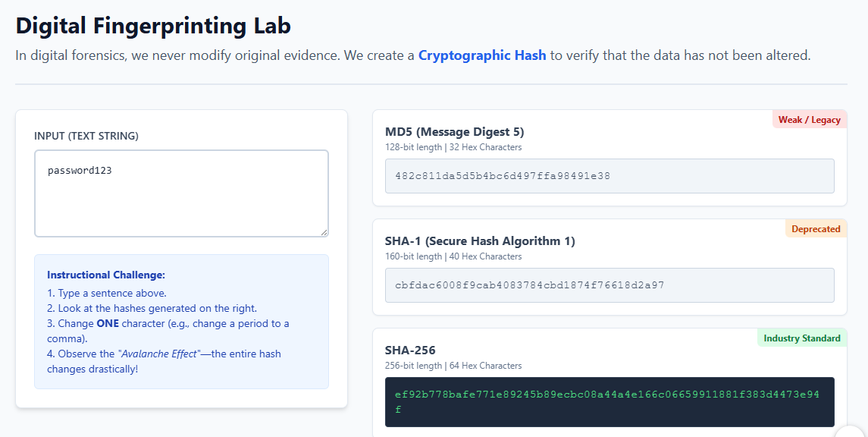868x437 pixels.
Task: Click the textarea resize handle
Action: tap(324, 232)
